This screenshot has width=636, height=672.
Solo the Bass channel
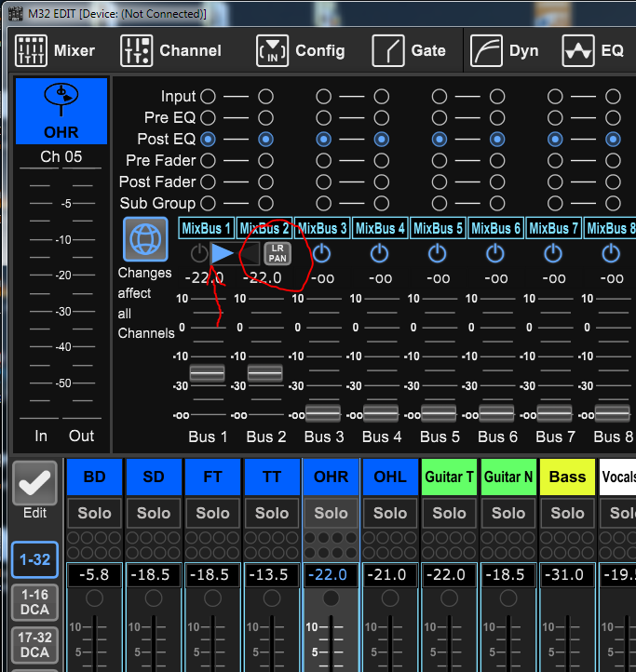(567, 513)
